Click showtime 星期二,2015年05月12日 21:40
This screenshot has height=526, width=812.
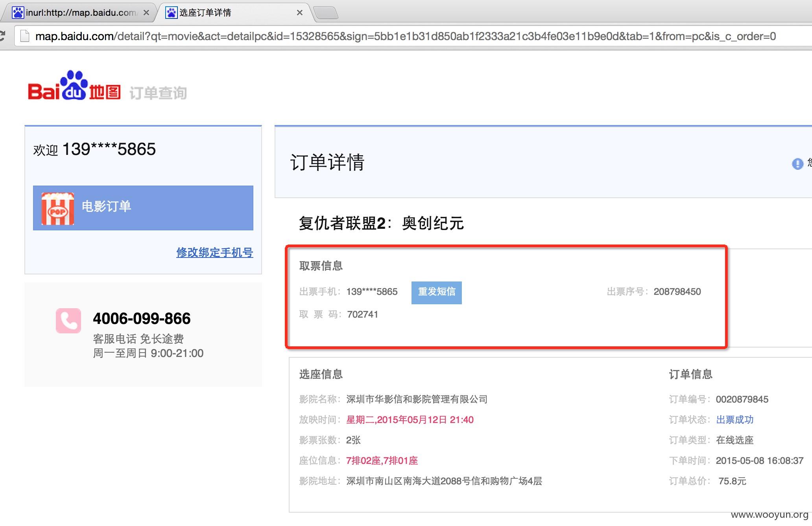pos(410,420)
